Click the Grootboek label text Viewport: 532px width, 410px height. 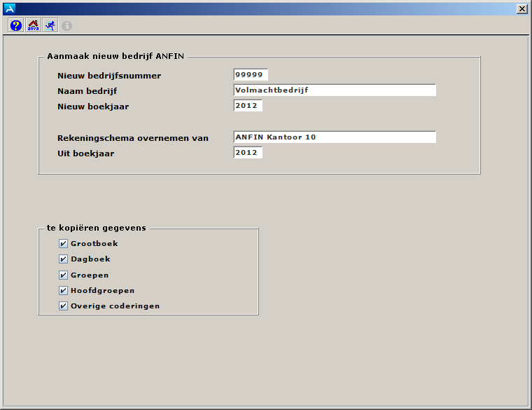click(x=94, y=244)
